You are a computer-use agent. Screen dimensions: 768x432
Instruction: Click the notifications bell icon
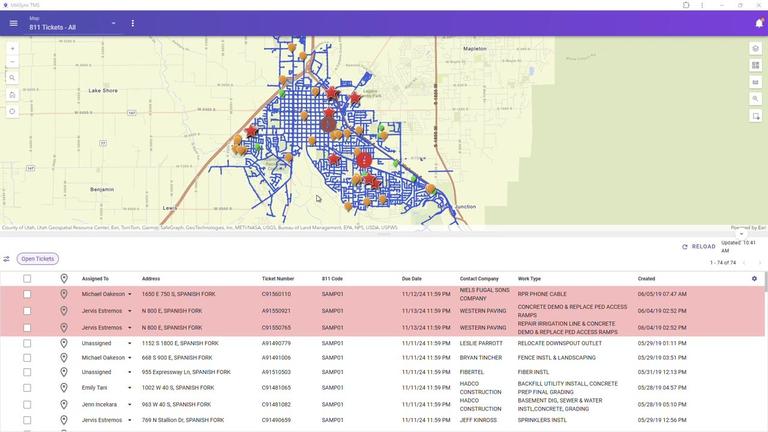(757, 23)
